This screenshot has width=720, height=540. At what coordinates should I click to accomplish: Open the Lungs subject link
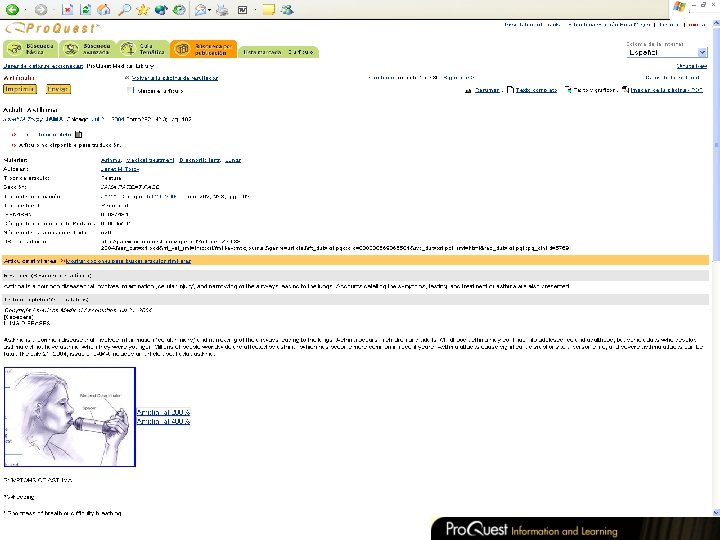(233, 160)
